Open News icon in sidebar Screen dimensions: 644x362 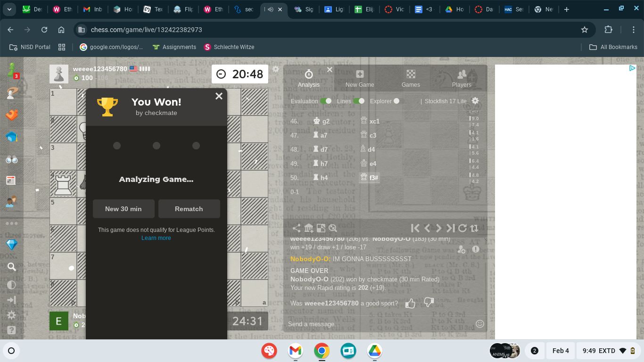click(x=12, y=181)
